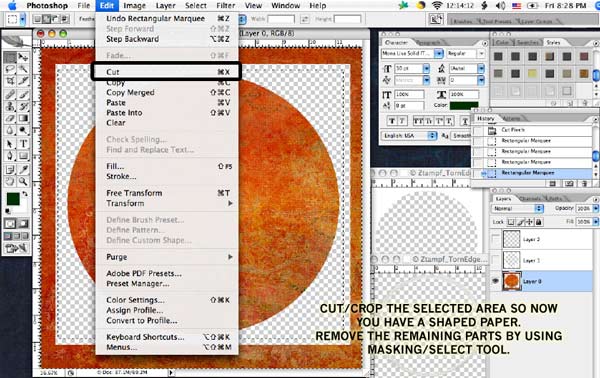The height and width of the screenshot is (378, 600).
Task: Open the Layer menu in menu bar
Action: (165, 6)
